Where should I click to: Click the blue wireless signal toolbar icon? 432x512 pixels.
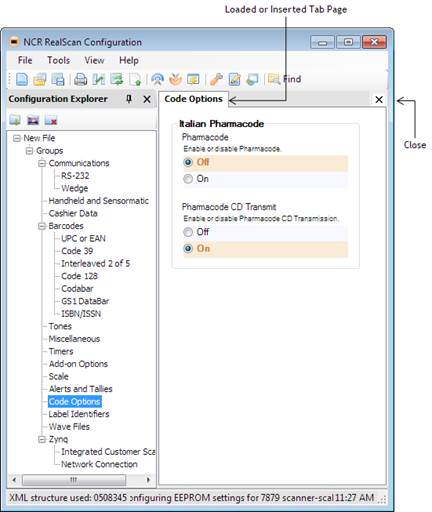157,79
